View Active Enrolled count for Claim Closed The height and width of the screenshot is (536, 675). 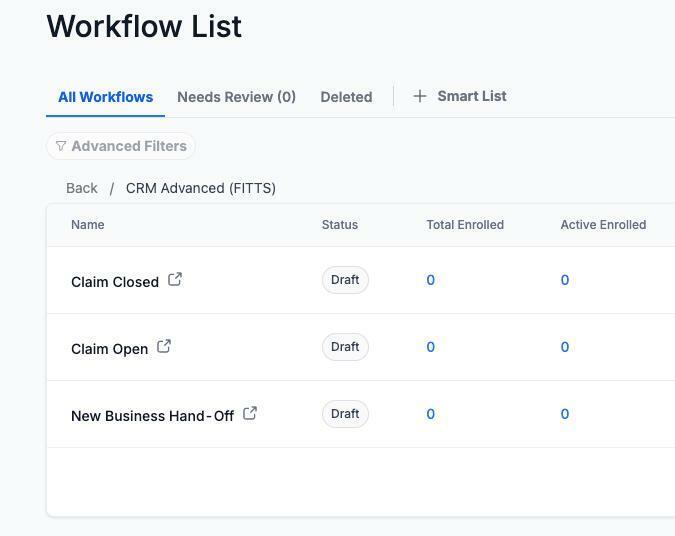(x=565, y=280)
